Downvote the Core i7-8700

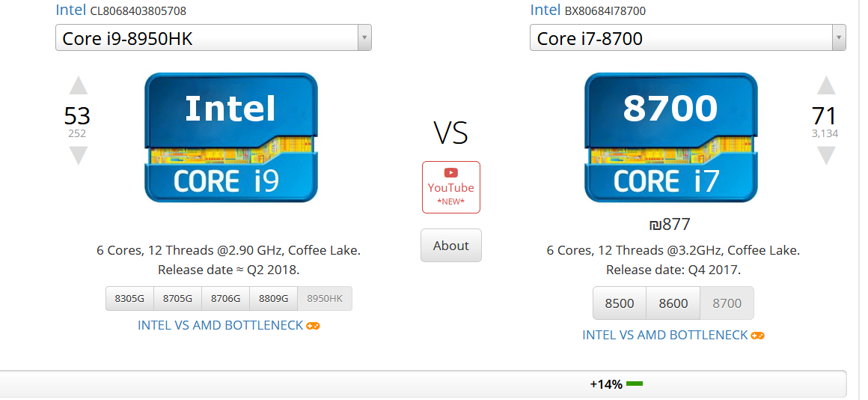tap(826, 156)
